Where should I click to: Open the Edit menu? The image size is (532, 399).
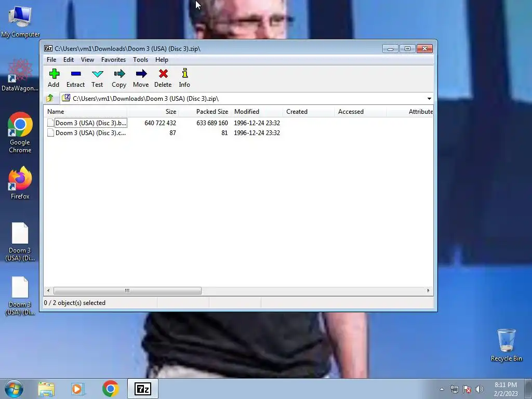[x=69, y=59]
